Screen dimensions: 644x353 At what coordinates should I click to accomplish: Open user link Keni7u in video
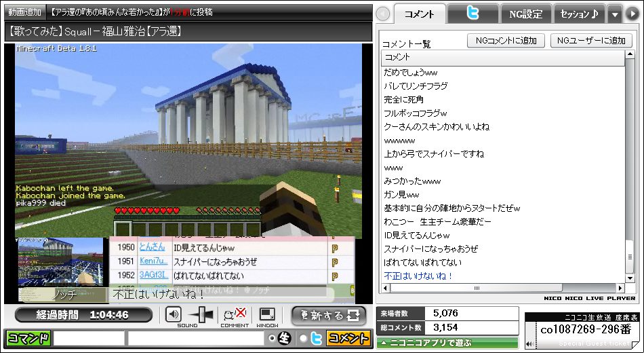coord(154,261)
